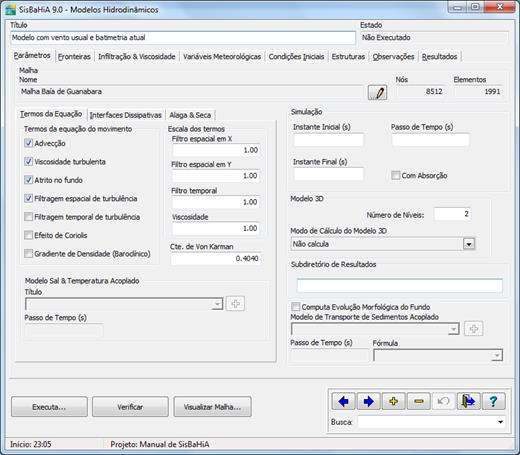
Task: Toggle the Advecção checkbox
Action: [x=29, y=143]
